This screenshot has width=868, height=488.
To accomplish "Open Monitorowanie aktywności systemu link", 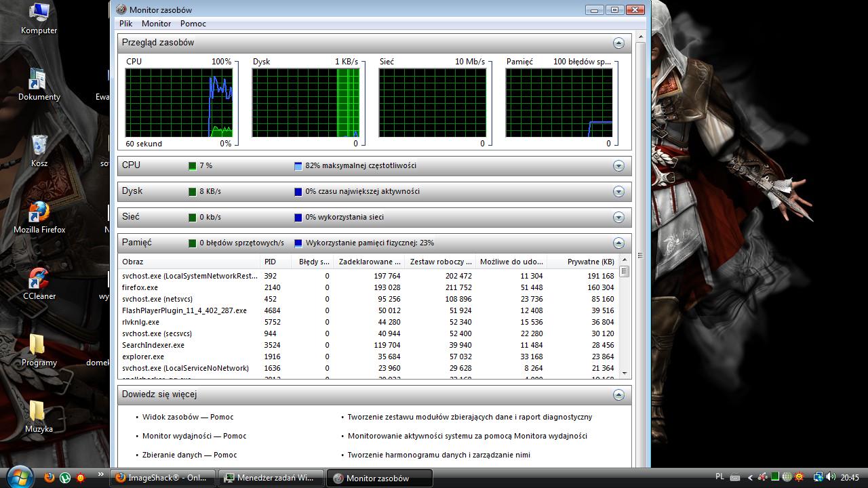I will coord(467,436).
